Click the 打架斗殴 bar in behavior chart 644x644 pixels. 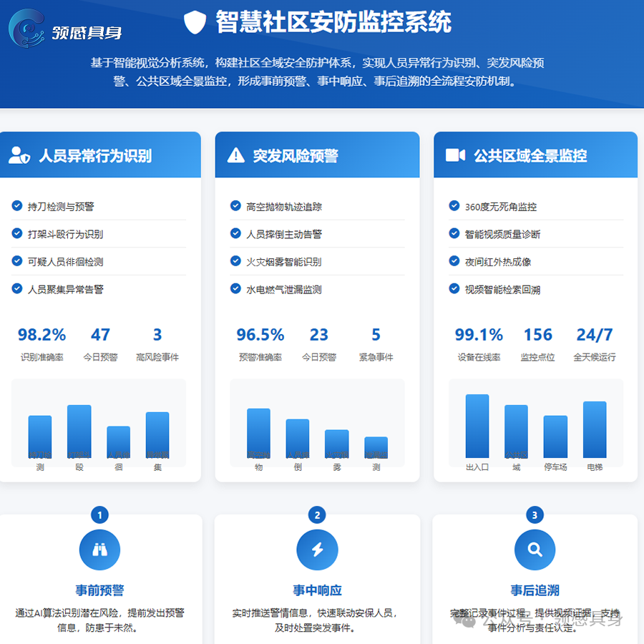(x=79, y=431)
